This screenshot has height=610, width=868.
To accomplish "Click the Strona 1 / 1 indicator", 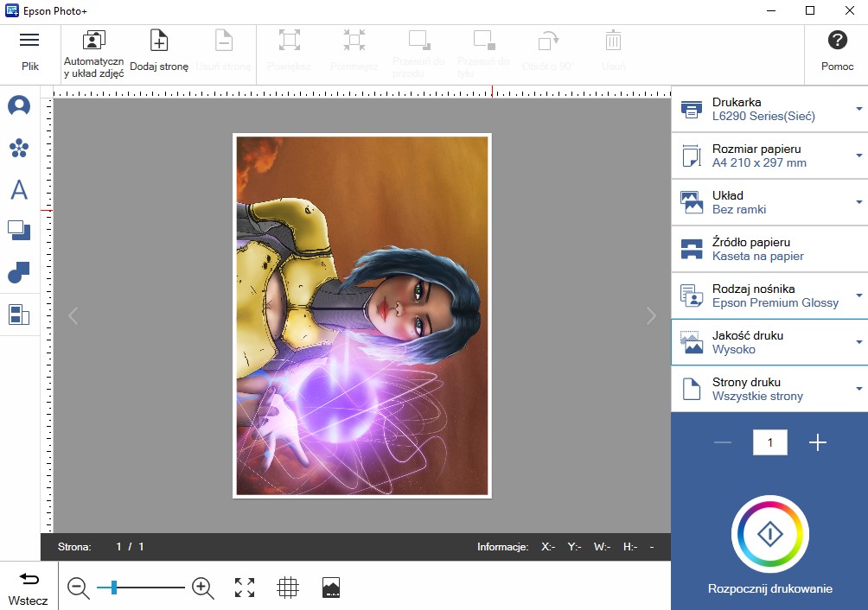I will pyautogui.click(x=101, y=546).
